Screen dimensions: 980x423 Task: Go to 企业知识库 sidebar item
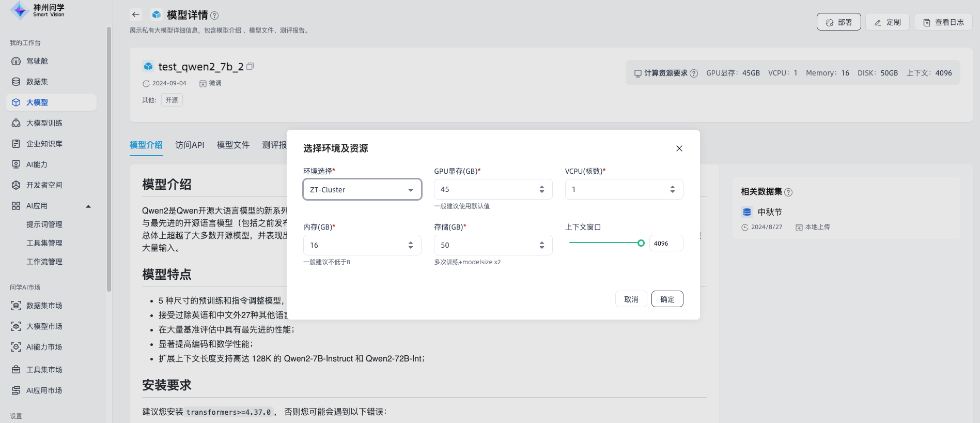pyautogui.click(x=44, y=144)
